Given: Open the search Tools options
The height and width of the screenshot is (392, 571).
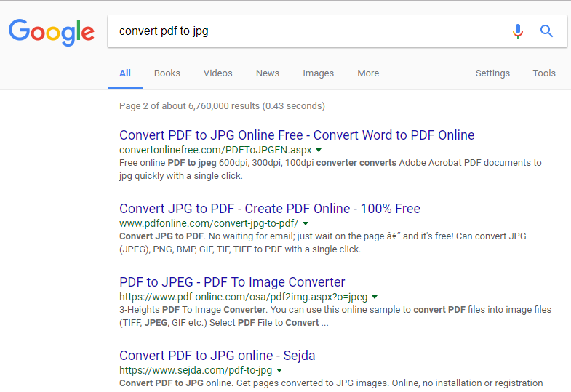Looking at the screenshot, I should (544, 73).
